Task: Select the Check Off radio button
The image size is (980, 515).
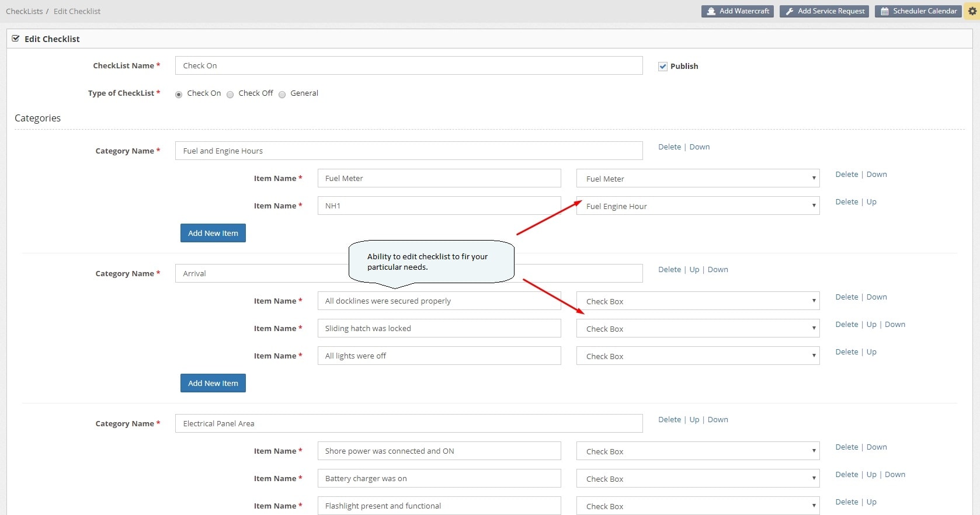Action: (x=230, y=95)
